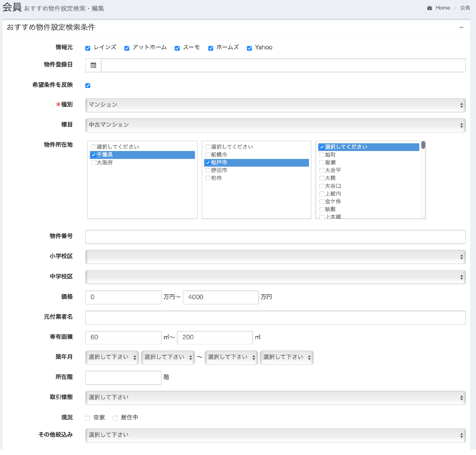This screenshot has height=455, width=476.
Task: Go to the Home breadcrumb link
Action: click(x=443, y=8)
